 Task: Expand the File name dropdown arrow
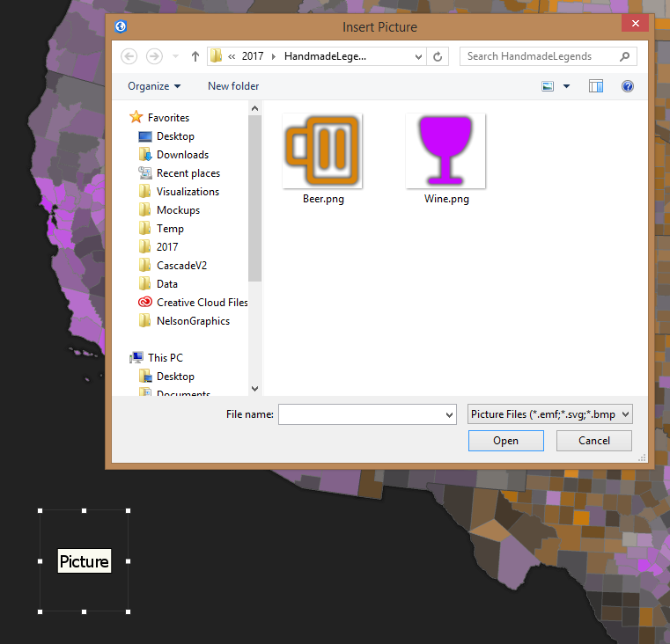click(x=450, y=414)
